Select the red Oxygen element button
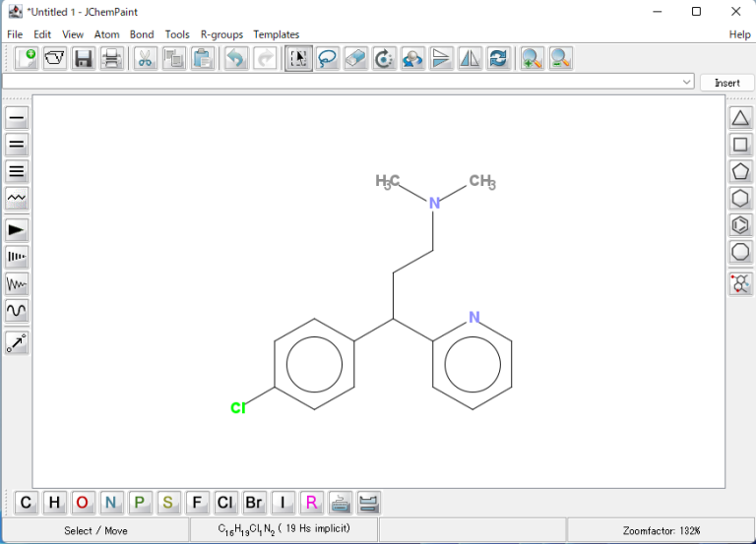 [x=83, y=503]
